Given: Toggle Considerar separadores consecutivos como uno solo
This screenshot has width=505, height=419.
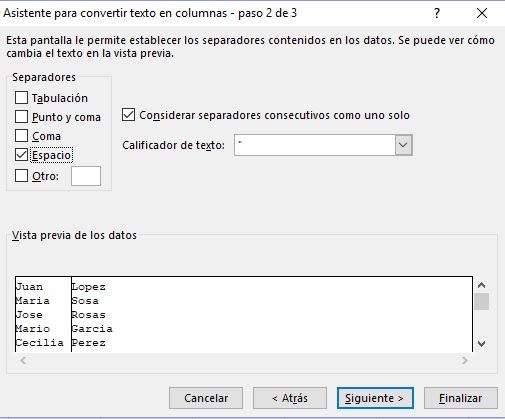Looking at the screenshot, I should pyautogui.click(x=128, y=115).
